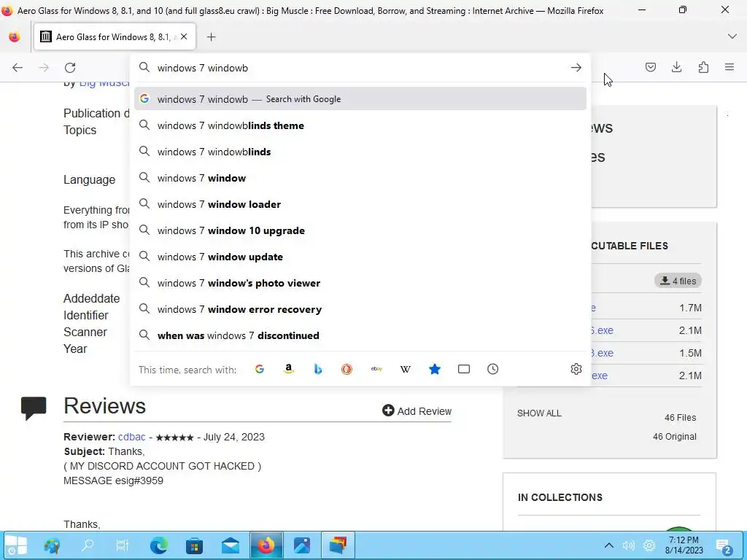Image resolution: width=747 pixels, height=560 pixels.
Task: Search history via clock icon
Action: click(x=492, y=369)
